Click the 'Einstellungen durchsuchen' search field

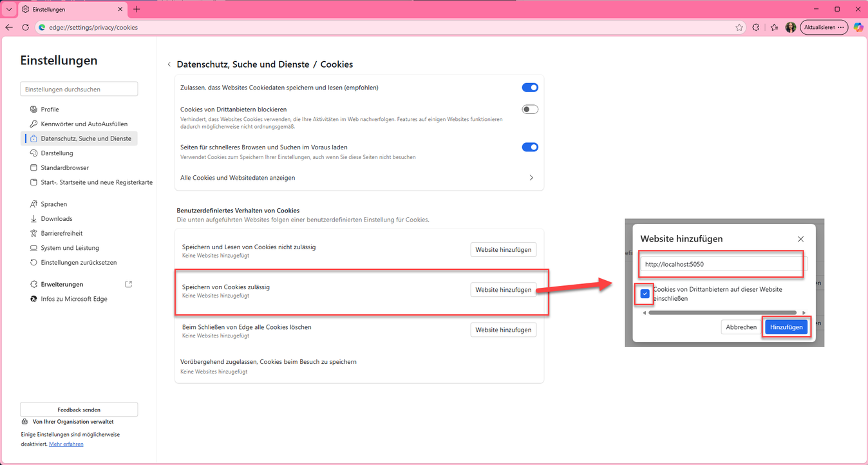79,89
